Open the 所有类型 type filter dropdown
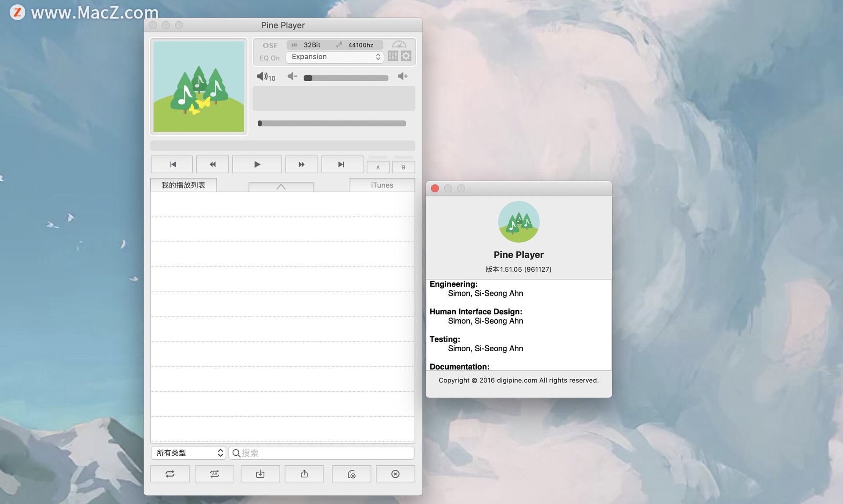This screenshot has width=843, height=504. (x=188, y=453)
